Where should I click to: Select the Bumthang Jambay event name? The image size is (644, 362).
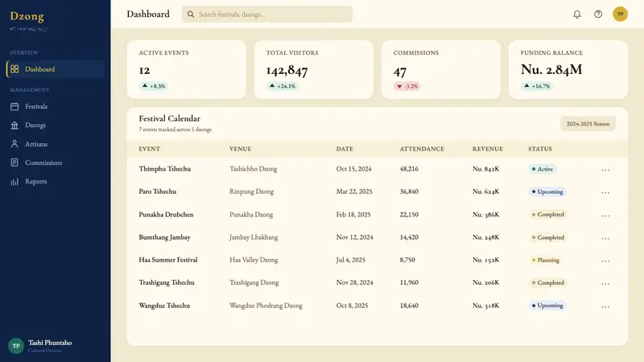coord(164,237)
